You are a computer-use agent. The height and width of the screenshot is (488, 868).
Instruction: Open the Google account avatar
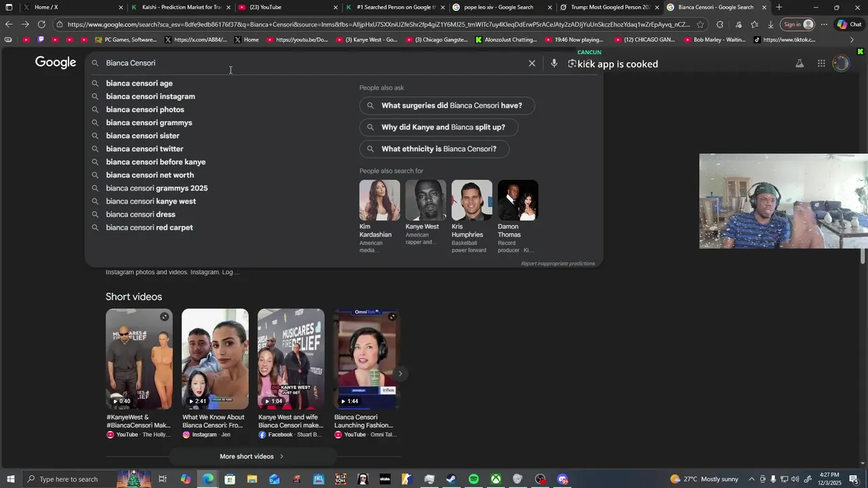pyautogui.click(x=841, y=63)
